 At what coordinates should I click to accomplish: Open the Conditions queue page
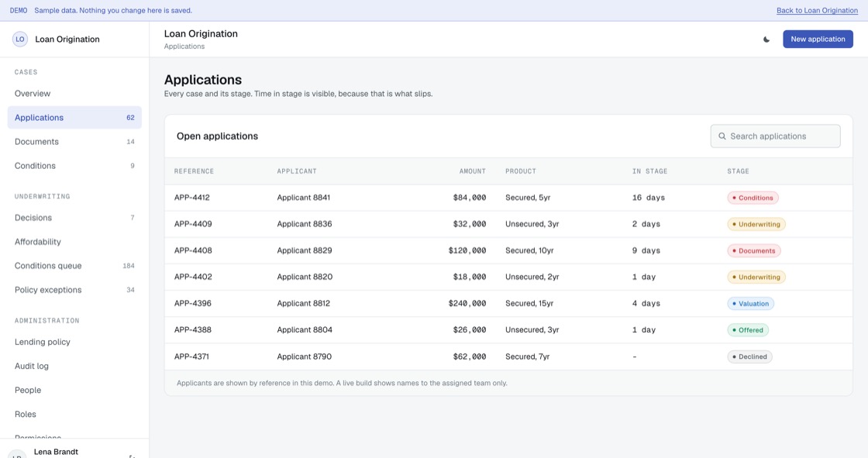coord(74,266)
